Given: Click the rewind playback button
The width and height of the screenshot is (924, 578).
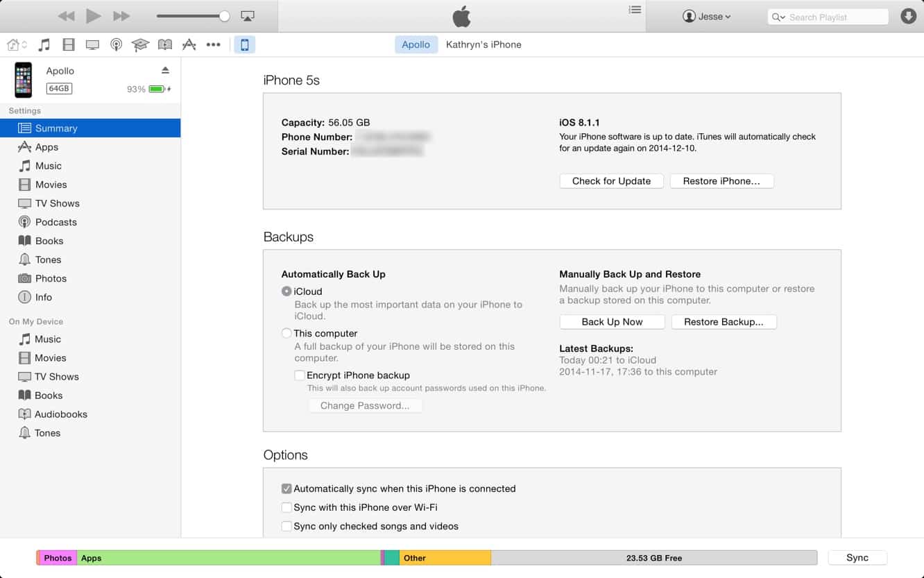Looking at the screenshot, I should (66, 16).
